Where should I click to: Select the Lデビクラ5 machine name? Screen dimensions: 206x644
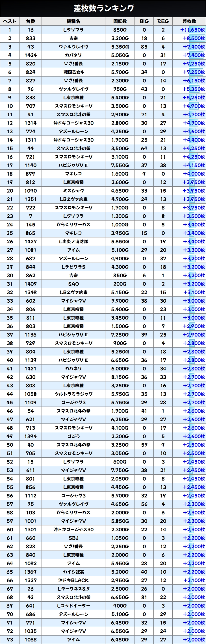point(73,267)
